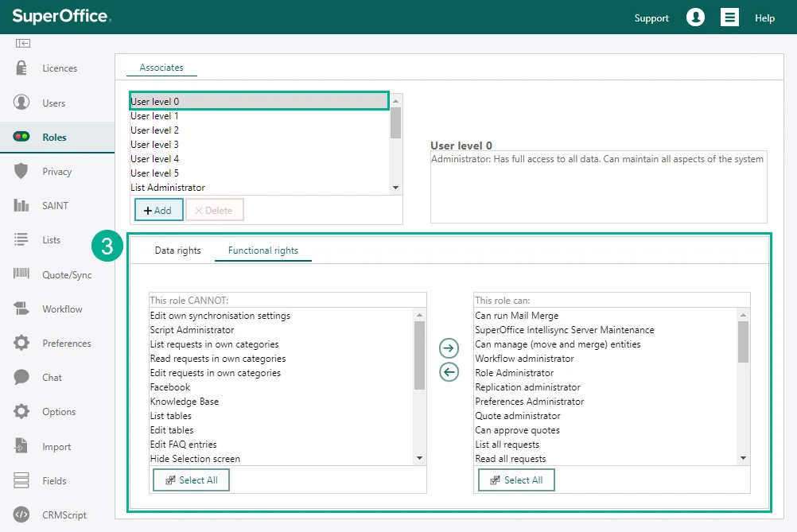Click the left arrow to remove right
The image size is (797, 532).
coord(449,371)
